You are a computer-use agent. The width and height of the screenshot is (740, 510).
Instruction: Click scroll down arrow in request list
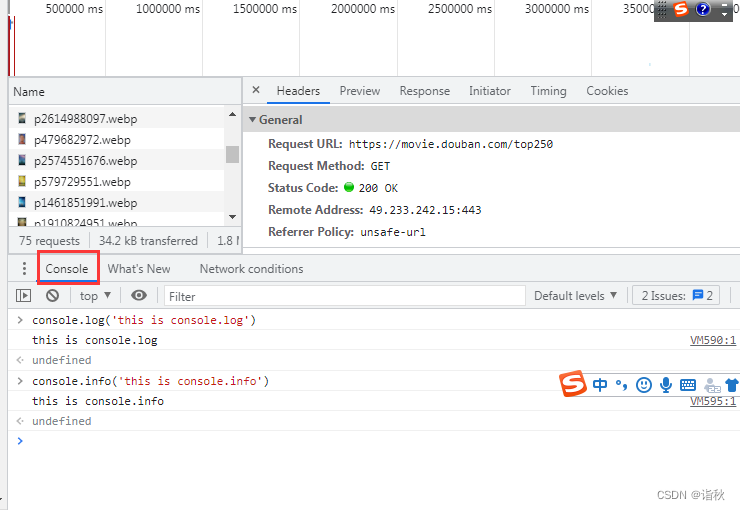pos(232,217)
